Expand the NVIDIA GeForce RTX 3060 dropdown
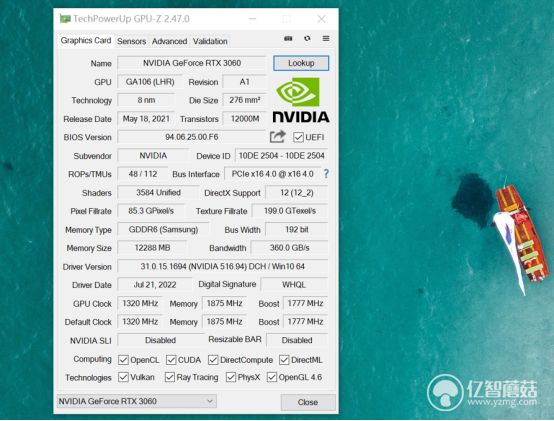 click(x=137, y=401)
